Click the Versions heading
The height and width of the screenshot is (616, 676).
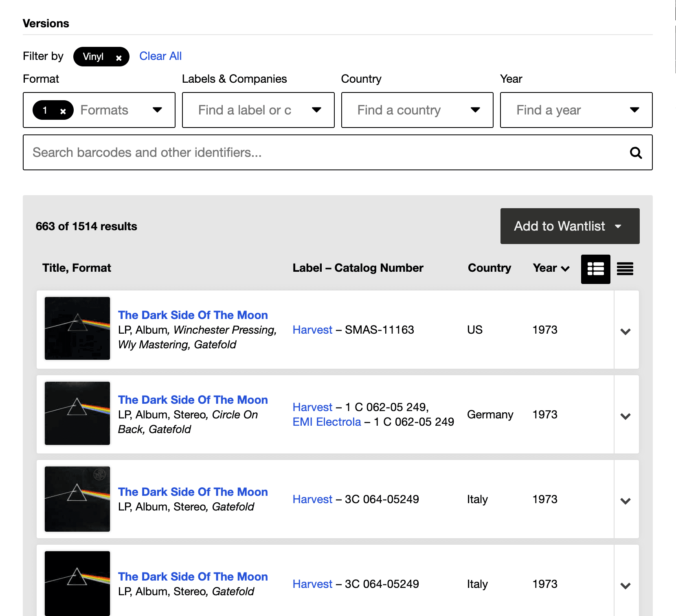46,23
